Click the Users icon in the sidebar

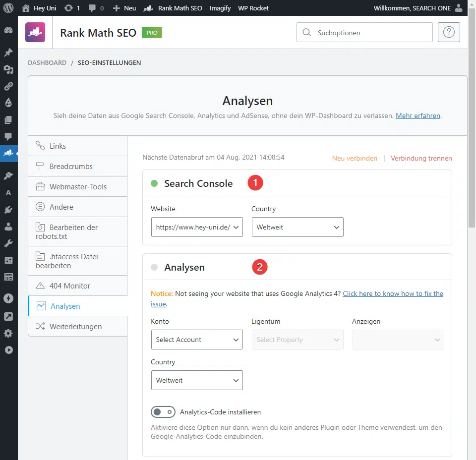point(9,227)
